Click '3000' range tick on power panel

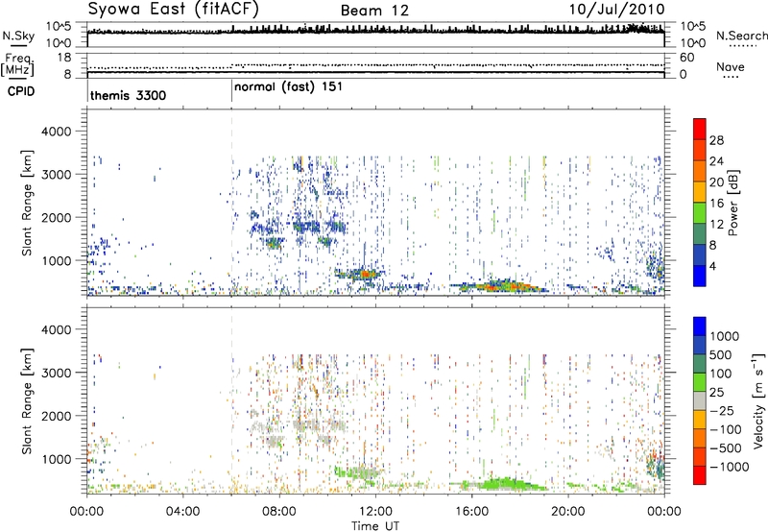click(x=56, y=175)
